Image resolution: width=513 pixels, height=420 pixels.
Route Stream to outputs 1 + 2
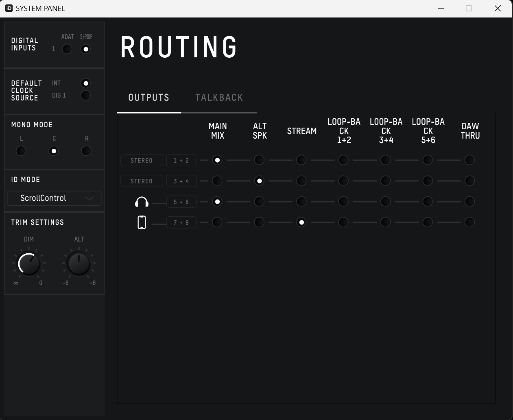301,160
